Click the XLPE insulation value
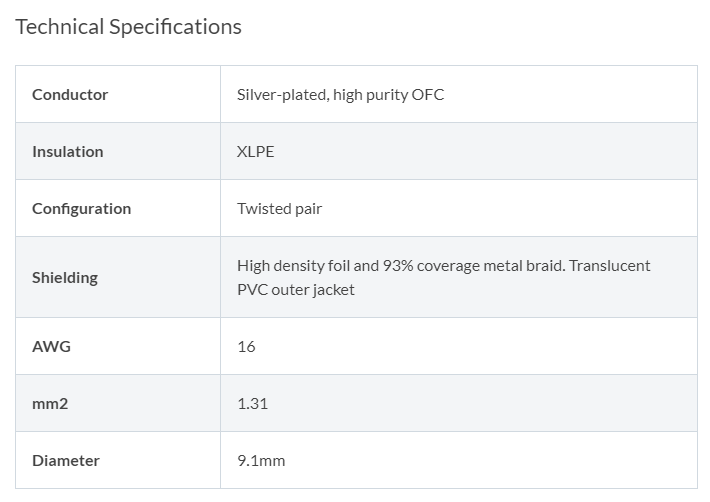This screenshot has width=710, height=502. 255,152
